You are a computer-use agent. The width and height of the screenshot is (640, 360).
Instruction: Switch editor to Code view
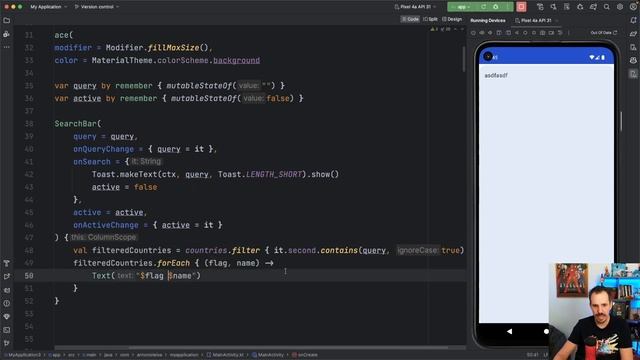pyautogui.click(x=410, y=19)
